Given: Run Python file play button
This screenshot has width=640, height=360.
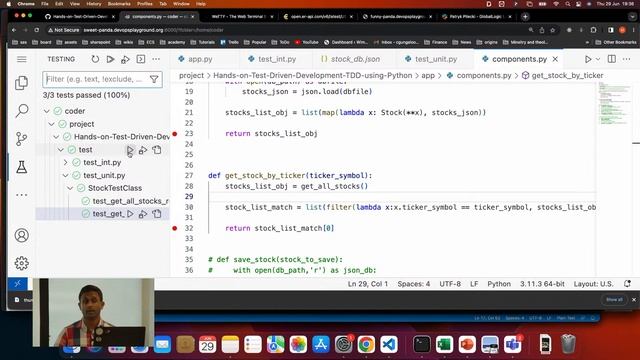Looking at the screenshot, I should pyautogui.click(x=588, y=59).
